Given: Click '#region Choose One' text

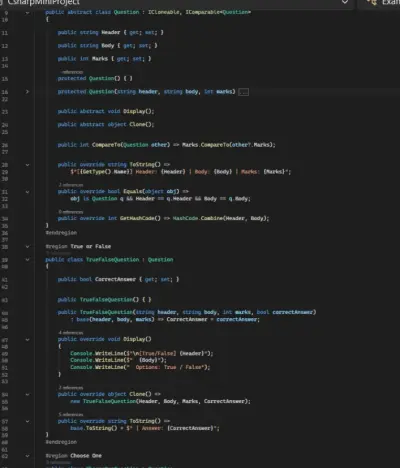Looking at the screenshot, I should click(x=74, y=456).
